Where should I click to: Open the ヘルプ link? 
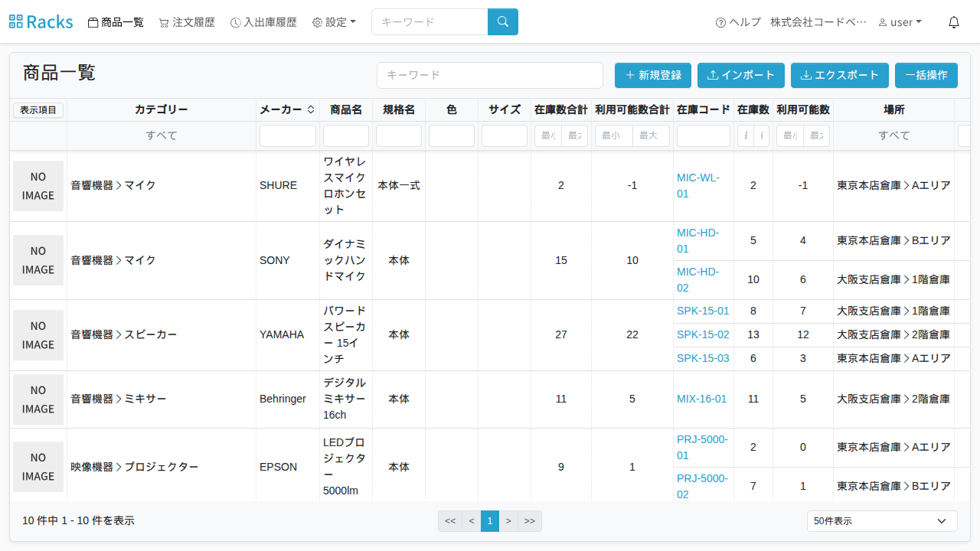click(x=738, y=22)
